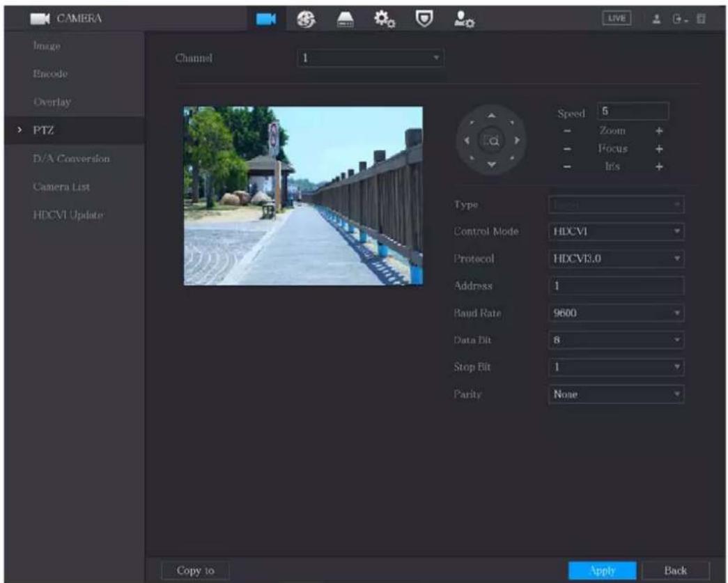Move camera down-left with diagonal arrow
This screenshot has width=728, height=583.
(472, 158)
